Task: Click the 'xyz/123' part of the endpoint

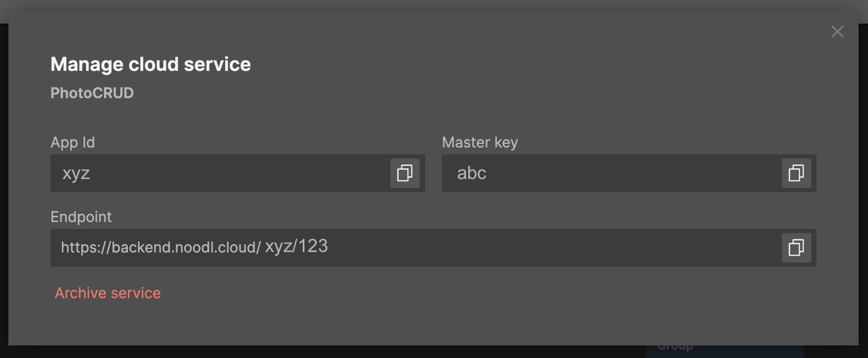Action: click(x=297, y=246)
